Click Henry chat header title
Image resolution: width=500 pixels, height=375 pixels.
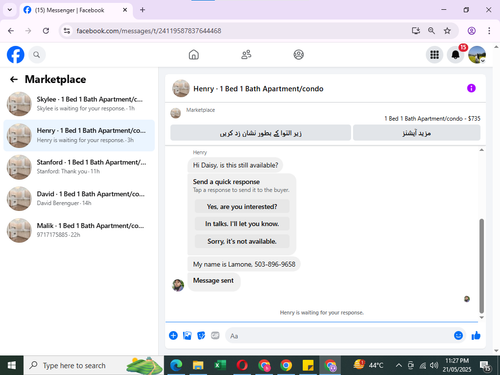pos(258,89)
